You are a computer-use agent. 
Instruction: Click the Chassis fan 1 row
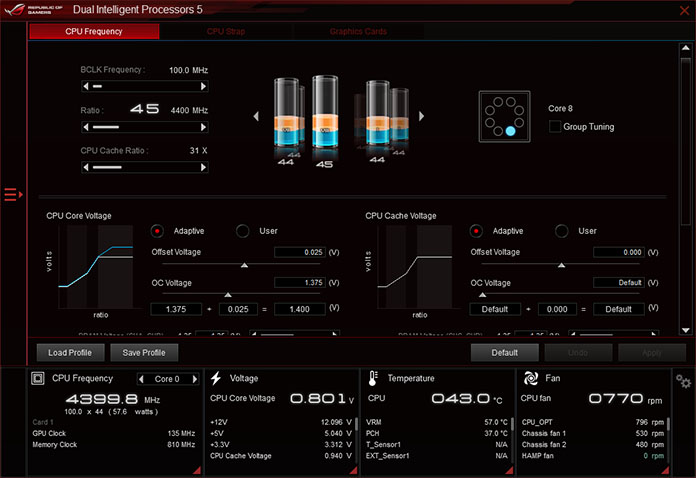click(x=593, y=433)
